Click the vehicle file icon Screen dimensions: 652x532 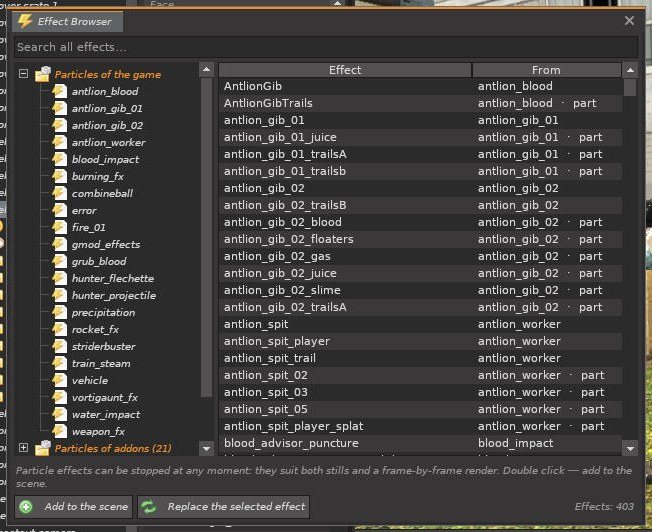click(x=59, y=381)
